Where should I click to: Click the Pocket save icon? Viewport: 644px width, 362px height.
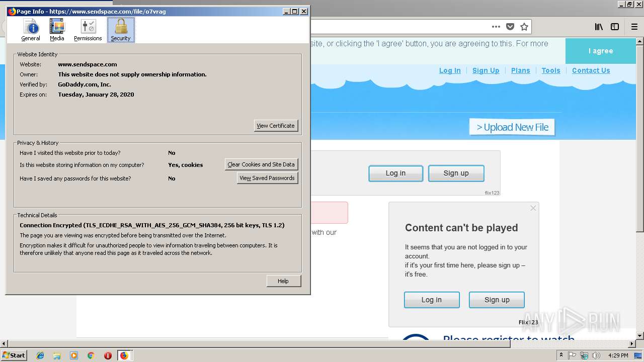point(510,27)
